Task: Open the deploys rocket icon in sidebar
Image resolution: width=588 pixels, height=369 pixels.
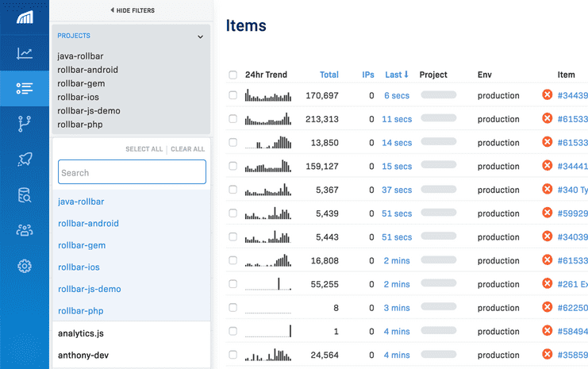Action: pyautogui.click(x=25, y=160)
